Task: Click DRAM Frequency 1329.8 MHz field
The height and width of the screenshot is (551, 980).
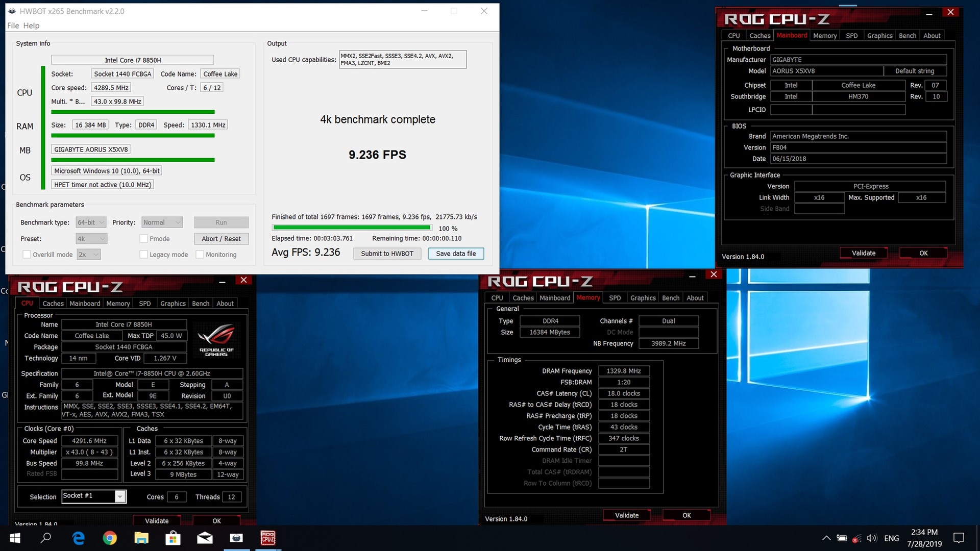Action: (x=624, y=371)
